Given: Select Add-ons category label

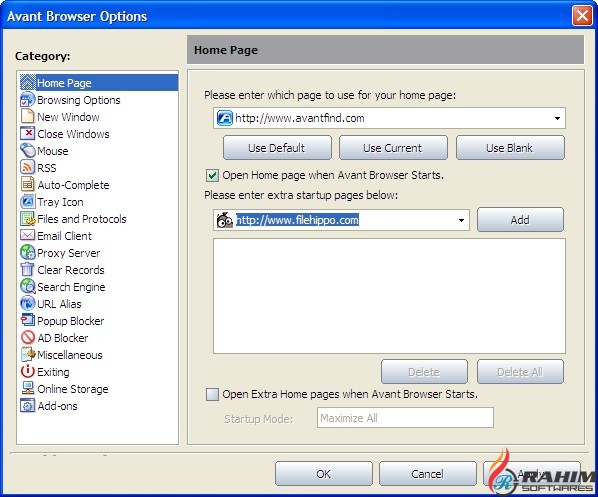Looking at the screenshot, I should click(57, 405).
